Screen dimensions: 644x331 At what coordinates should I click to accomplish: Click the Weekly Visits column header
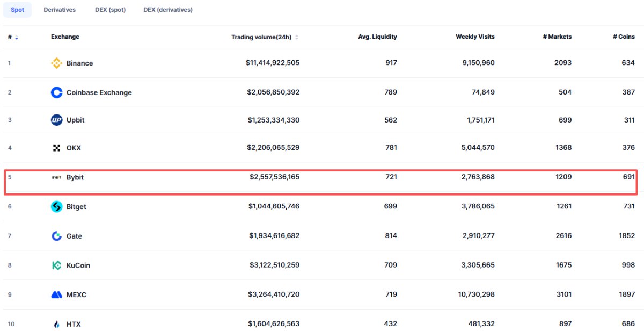tap(475, 37)
